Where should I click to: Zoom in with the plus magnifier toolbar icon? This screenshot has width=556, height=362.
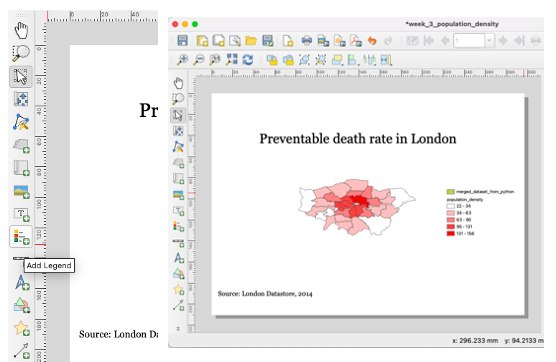click(x=182, y=60)
